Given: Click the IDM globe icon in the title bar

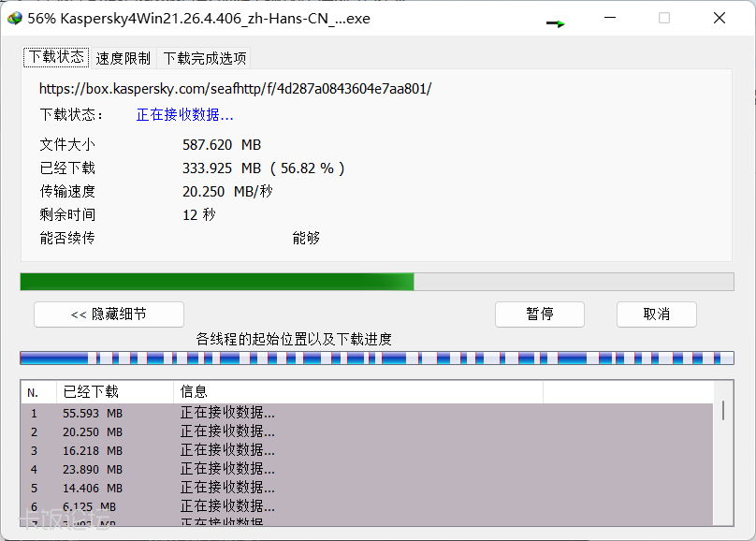Looking at the screenshot, I should 14,19.
